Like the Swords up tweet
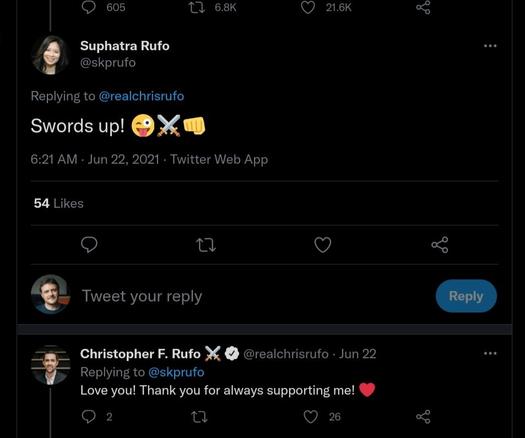The height and width of the screenshot is (438, 525). pos(322,245)
